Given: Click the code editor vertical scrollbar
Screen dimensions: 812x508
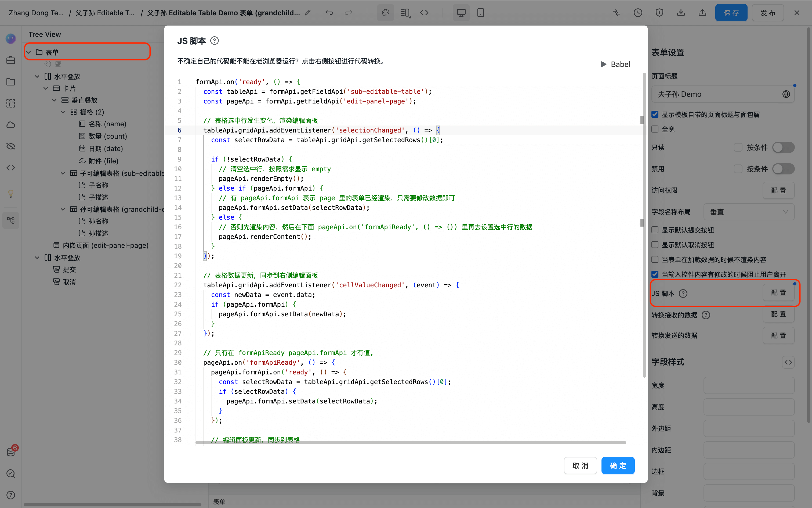Looking at the screenshot, I should coord(644,225).
